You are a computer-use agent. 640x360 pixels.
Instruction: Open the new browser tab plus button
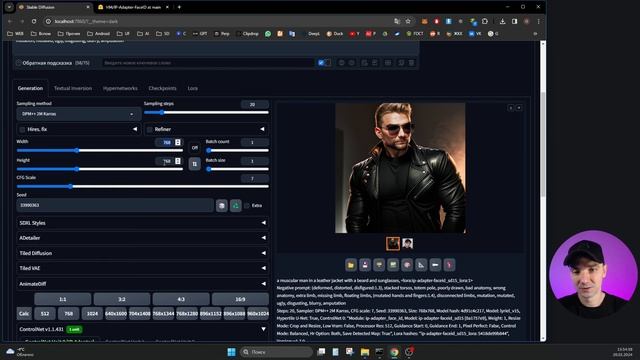pos(179,7)
